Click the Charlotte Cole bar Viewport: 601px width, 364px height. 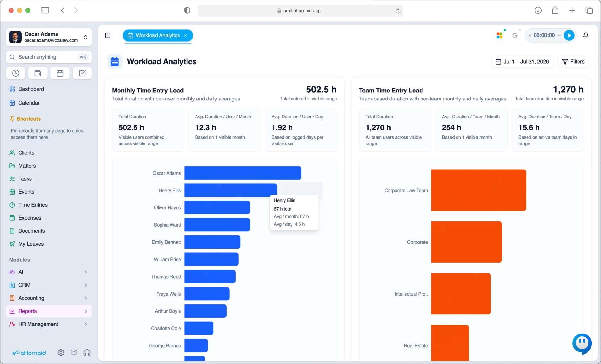tap(199, 328)
